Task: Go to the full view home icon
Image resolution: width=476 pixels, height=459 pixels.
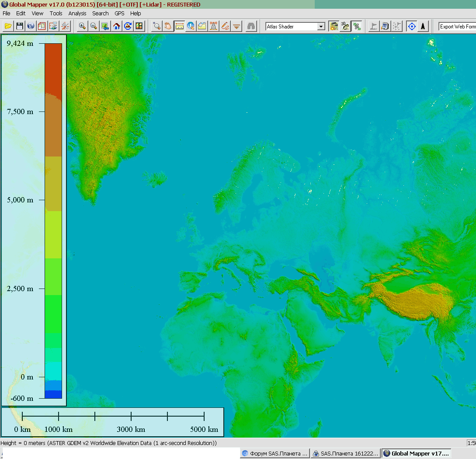Action: 116,26
